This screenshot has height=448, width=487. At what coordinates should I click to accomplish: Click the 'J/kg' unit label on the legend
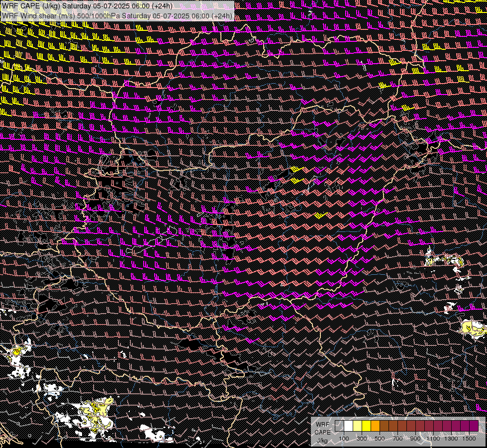(322, 441)
